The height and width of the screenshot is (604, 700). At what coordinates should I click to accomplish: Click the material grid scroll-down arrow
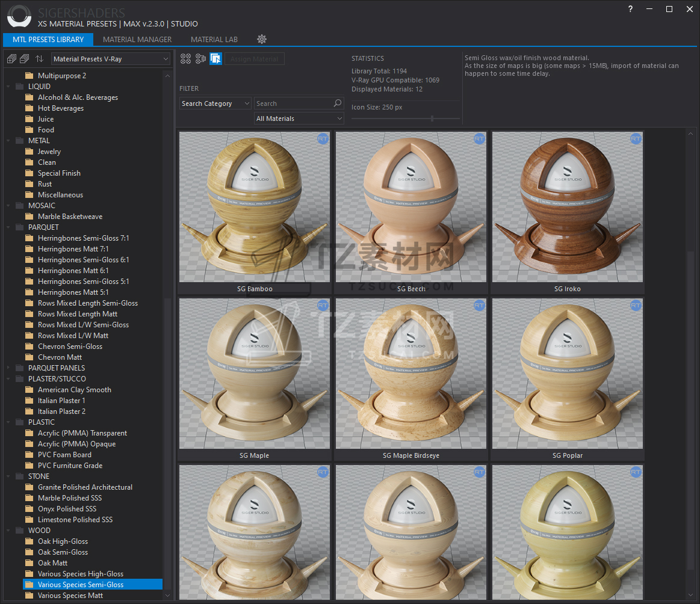tap(690, 595)
